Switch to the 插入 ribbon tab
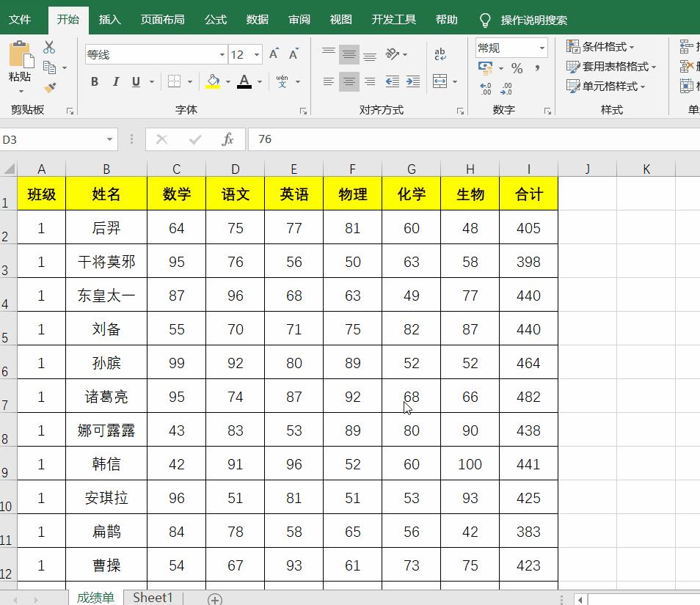Screen dimensions: 700x605 (x=110, y=20)
